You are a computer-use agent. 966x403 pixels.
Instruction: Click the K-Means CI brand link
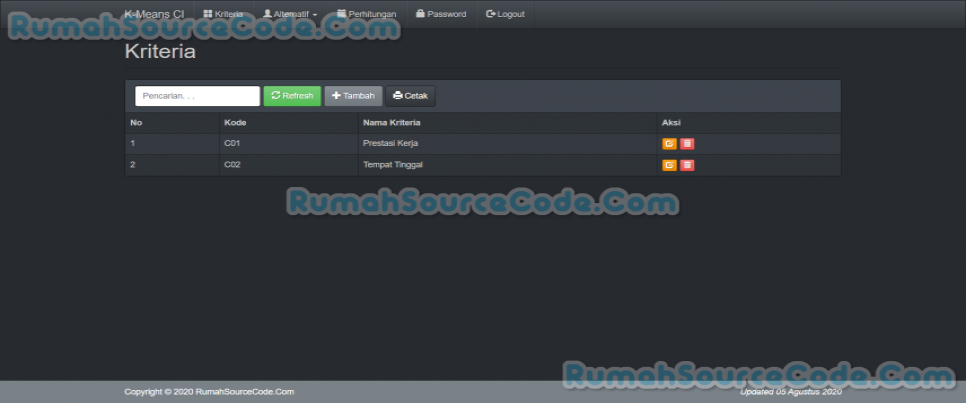click(154, 14)
